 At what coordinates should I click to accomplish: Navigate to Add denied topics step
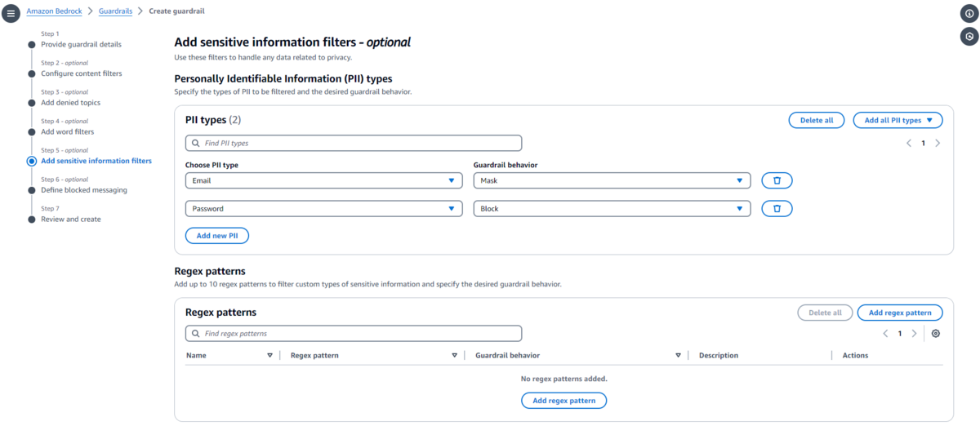tap(70, 103)
